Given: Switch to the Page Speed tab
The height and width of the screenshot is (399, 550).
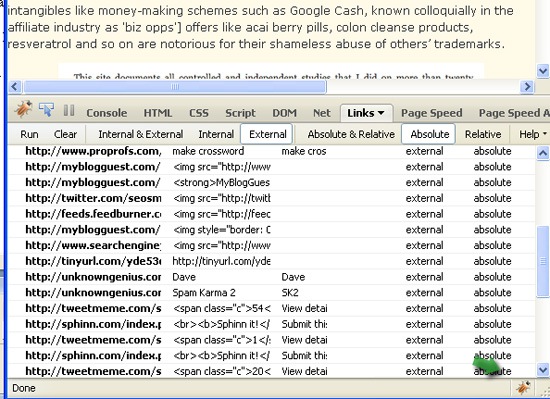Looking at the screenshot, I should tap(431, 113).
